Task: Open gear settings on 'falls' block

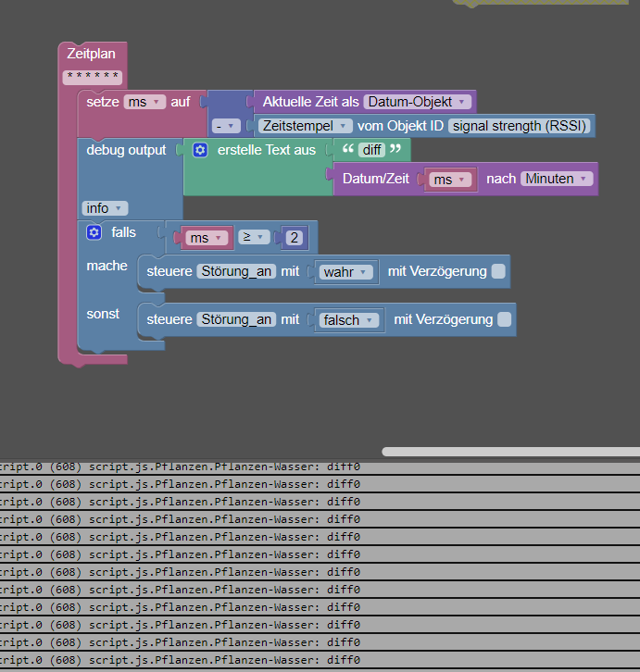Action: [x=94, y=232]
